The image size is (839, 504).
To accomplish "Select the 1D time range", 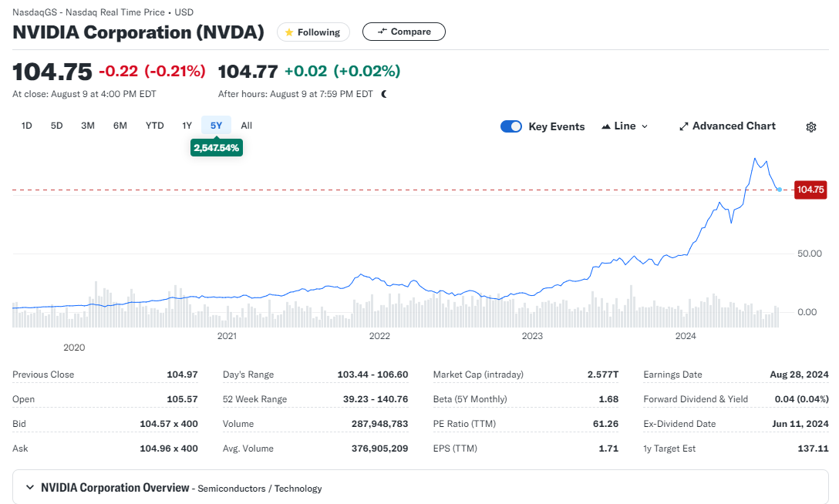I will 27,126.
